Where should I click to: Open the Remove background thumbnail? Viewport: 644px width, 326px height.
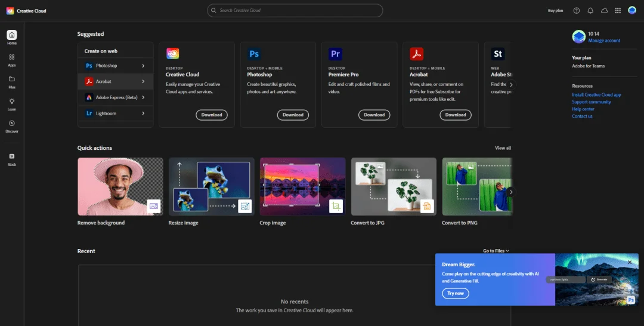[x=120, y=187]
